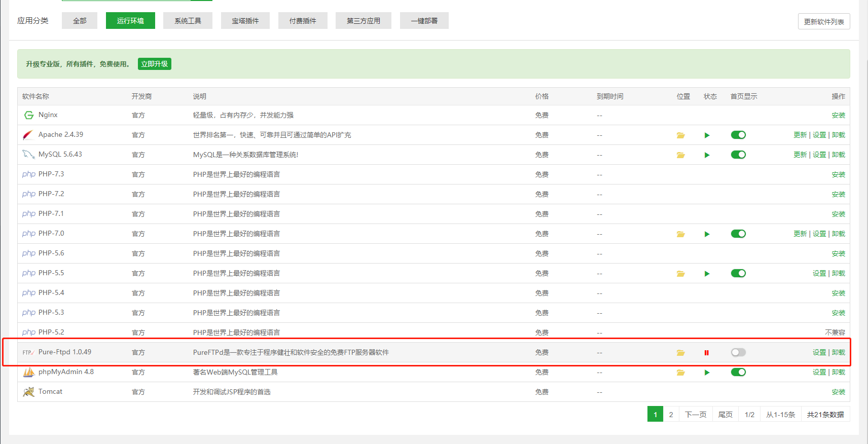Click 更新 link for PHP-7.0
The image size is (868, 444).
[800, 234]
